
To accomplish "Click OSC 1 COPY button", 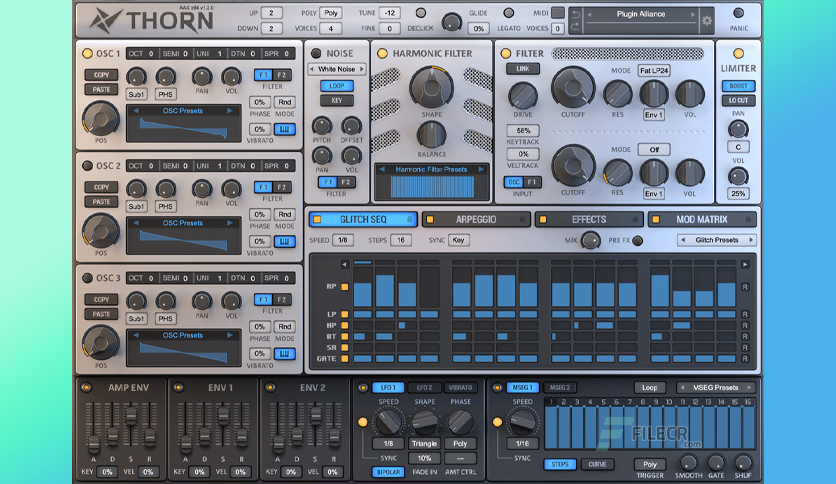I will [101, 75].
